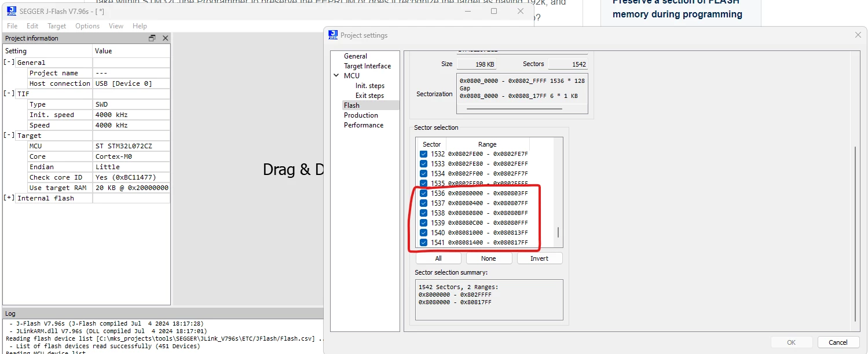Screen dimensions: 868x354
Task: Collapse the MCU tree node in settings
Action: click(336, 76)
